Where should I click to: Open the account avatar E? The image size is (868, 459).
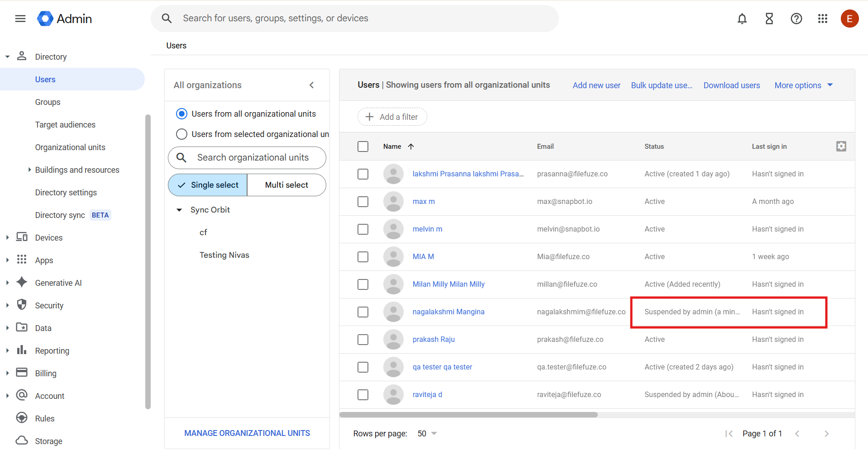[850, 19]
